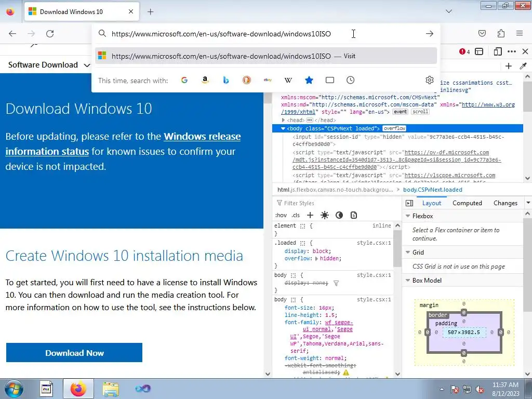Toggle light color scheme simulation

click(325, 215)
